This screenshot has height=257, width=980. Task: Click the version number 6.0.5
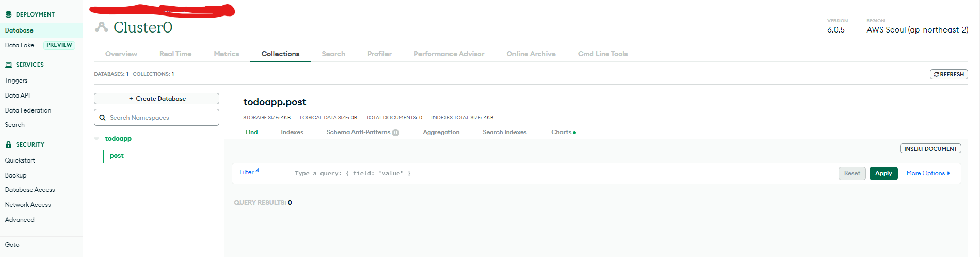pos(836,30)
